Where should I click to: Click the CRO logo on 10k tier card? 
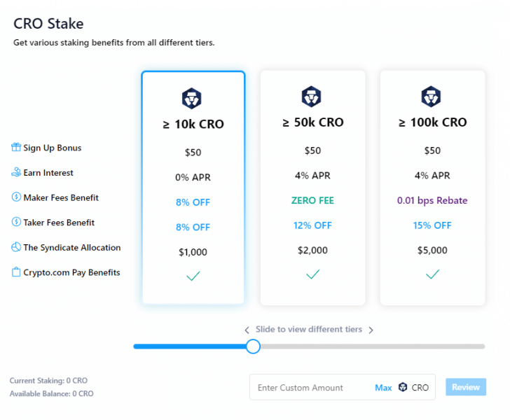tap(193, 99)
